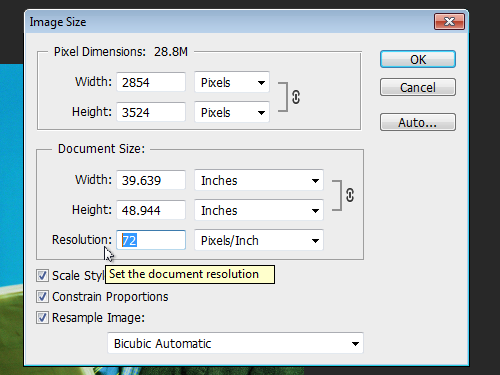Click the Resolution input field
500x375 pixels.
151,240
